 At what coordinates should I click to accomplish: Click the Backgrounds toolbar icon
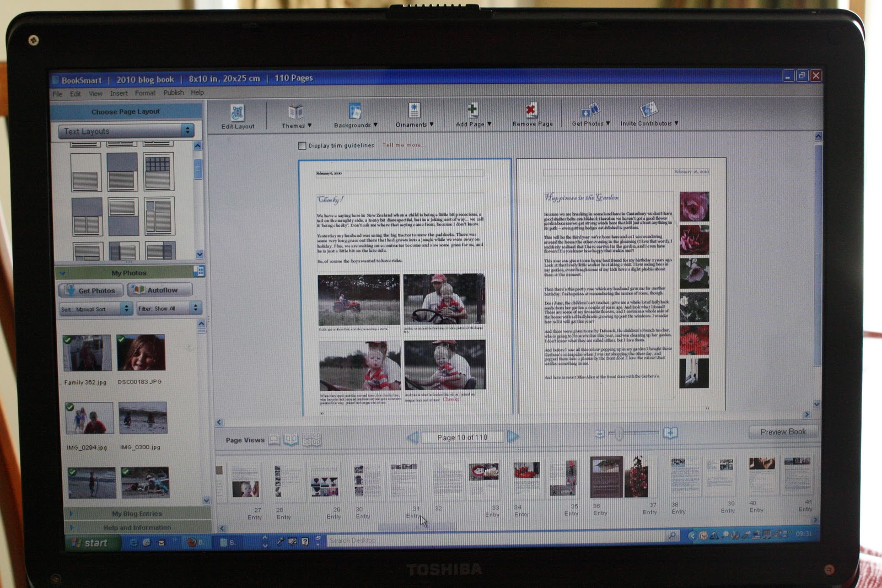click(x=355, y=111)
